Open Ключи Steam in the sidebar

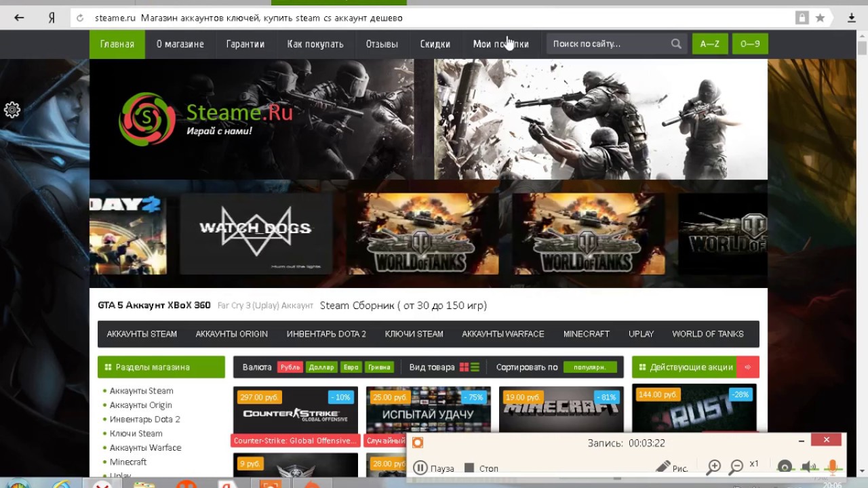click(136, 434)
